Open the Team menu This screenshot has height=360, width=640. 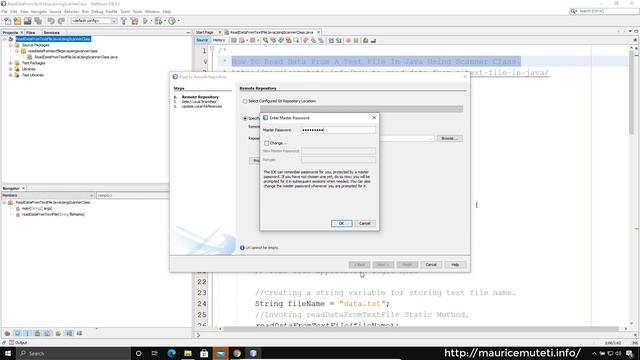click(125, 11)
